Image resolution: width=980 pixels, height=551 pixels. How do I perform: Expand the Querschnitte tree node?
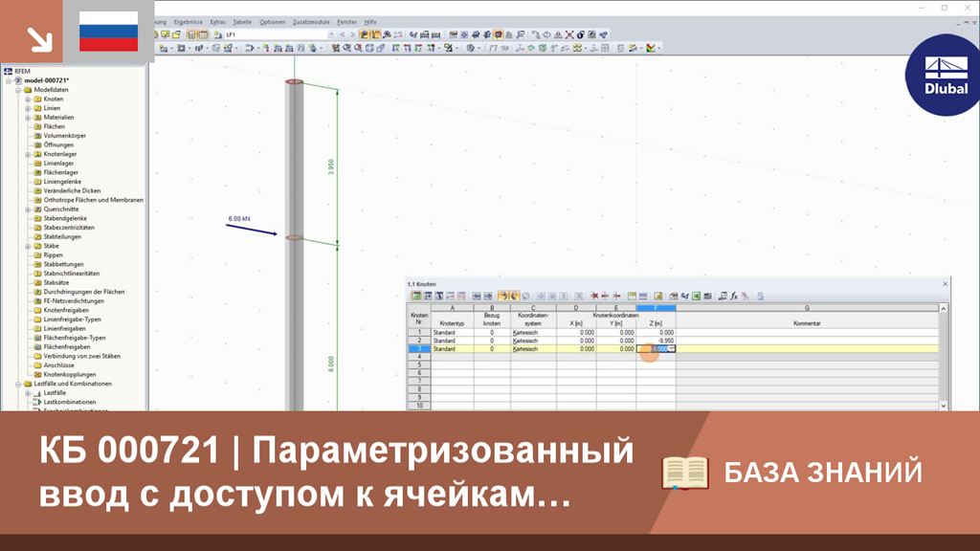coord(28,209)
